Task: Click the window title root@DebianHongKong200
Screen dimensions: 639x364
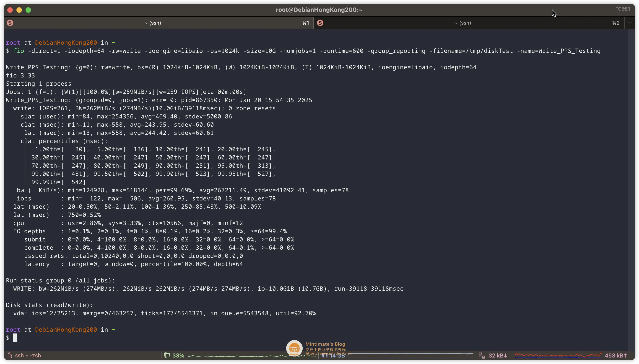Action: tap(319, 10)
